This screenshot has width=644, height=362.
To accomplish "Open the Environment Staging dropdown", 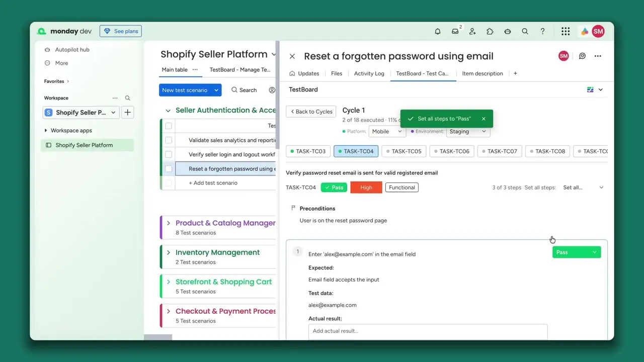I will click(x=468, y=131).
